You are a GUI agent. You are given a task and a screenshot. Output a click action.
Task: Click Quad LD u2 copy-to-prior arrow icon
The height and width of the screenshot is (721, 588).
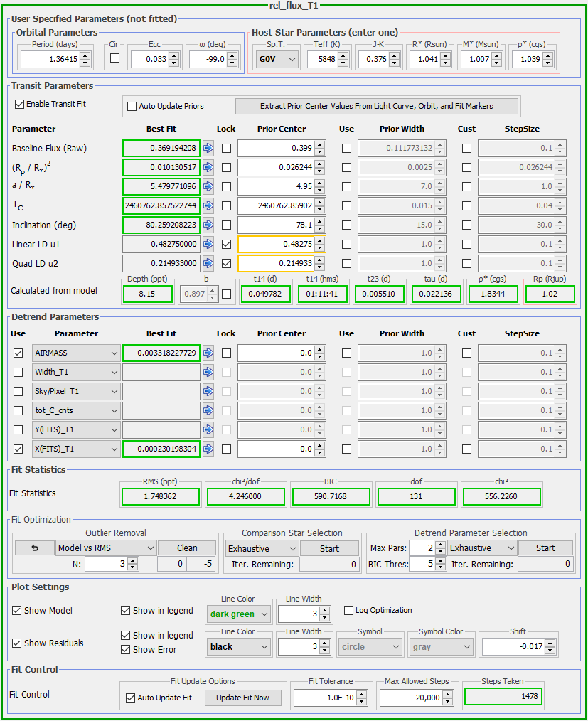click(208, 264)
